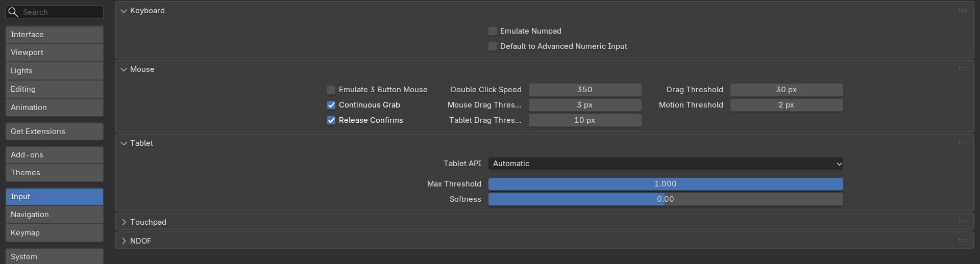The height and width of the screenshot is (264, 980).
Task: Grab the NDOF panel drag handle
Action: click(963, 241)
